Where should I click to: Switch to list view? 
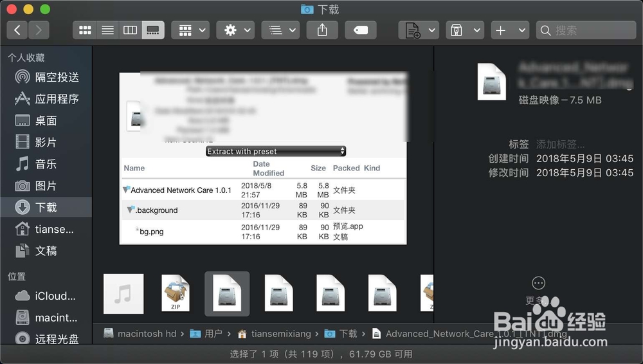tap(108, 30)
